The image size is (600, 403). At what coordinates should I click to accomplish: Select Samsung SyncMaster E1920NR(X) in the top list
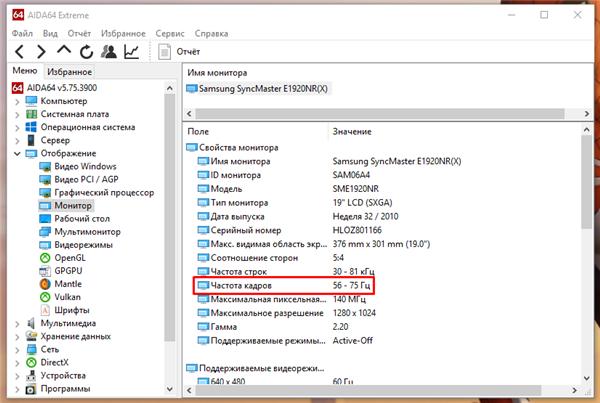click(x=258, y=89)
